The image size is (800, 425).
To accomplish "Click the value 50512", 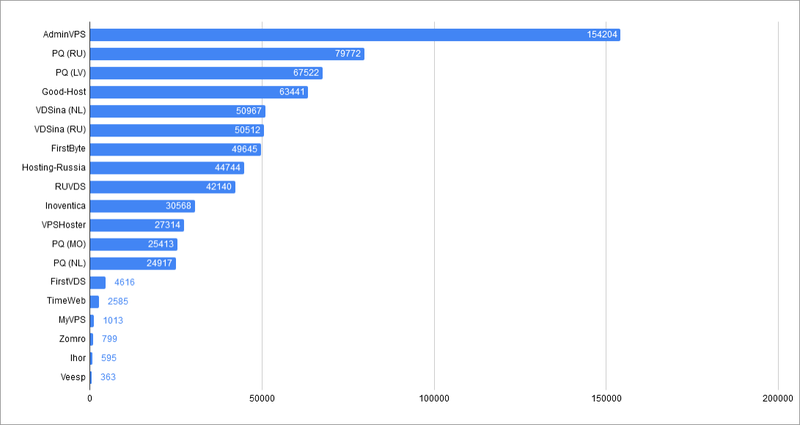I will coord(248,130).
